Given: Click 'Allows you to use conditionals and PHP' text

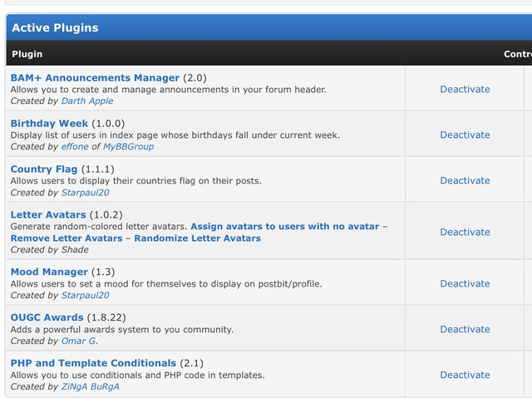Looking at the screenshot, I should coord(138,375).
